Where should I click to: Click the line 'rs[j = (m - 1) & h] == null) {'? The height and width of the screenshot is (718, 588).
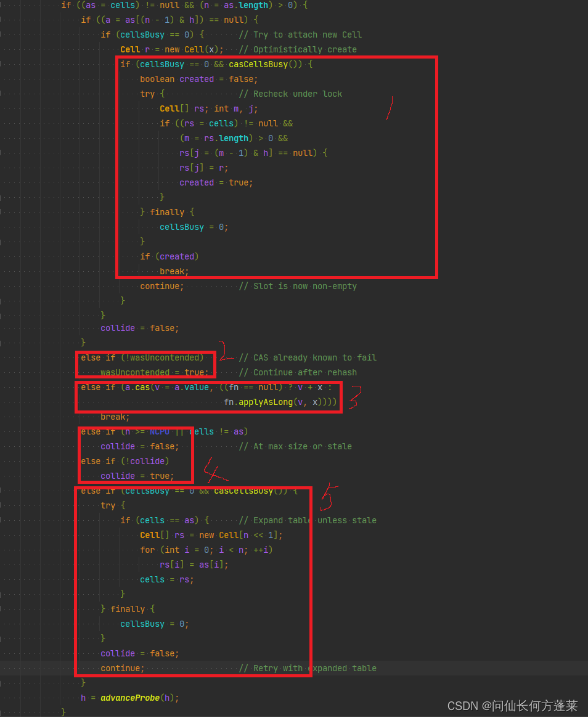(254, 153)
